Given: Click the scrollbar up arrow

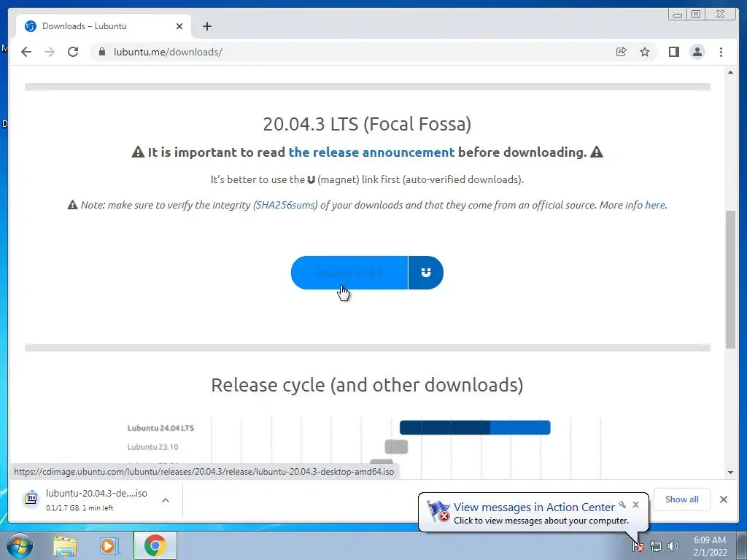Looking at the screenshot, I should [x=731, y=72].
